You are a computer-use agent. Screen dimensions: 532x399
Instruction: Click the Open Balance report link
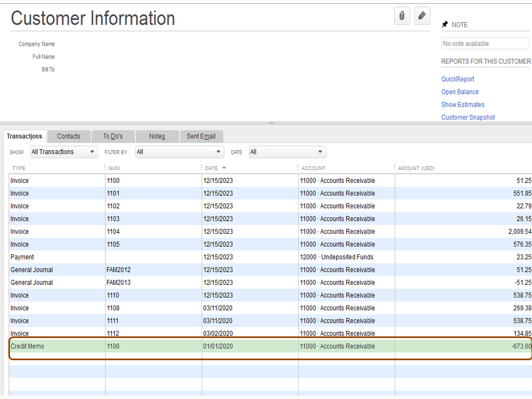click(x=460, y=92)
